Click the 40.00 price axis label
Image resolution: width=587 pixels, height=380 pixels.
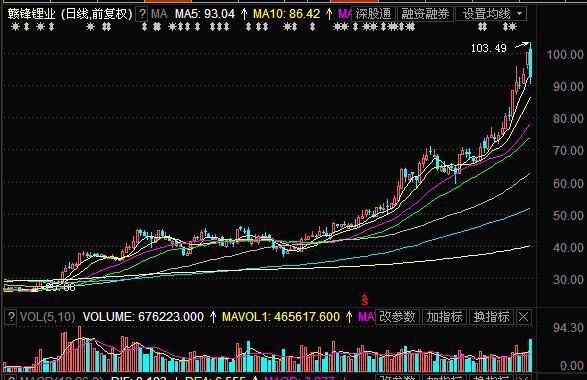568,247
